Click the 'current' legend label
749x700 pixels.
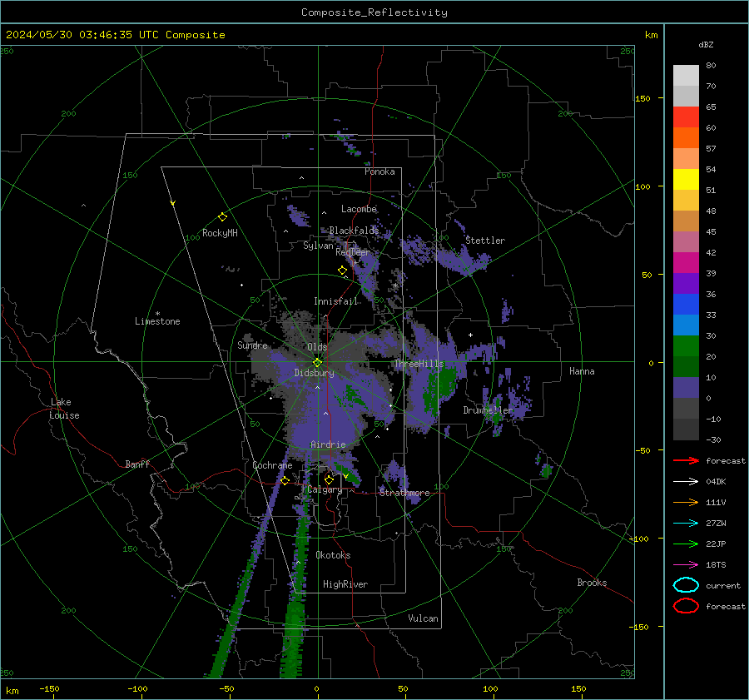point(723,586)
